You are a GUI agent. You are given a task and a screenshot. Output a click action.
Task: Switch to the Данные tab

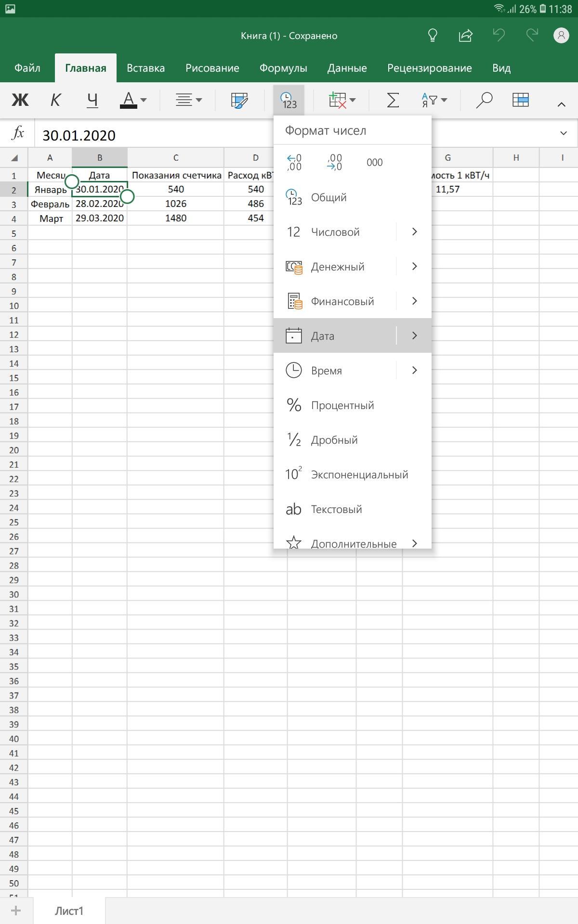(x=347, y=68)
